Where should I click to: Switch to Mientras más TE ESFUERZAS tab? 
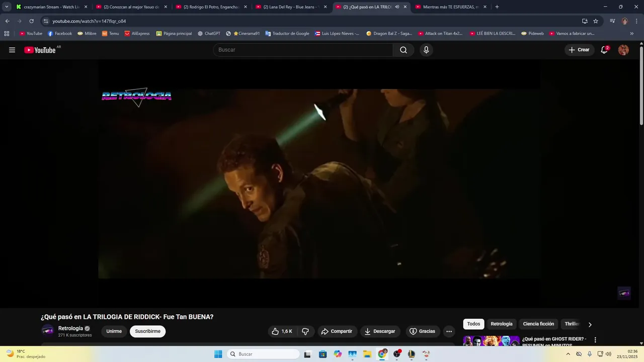click(x=451, y=7)
